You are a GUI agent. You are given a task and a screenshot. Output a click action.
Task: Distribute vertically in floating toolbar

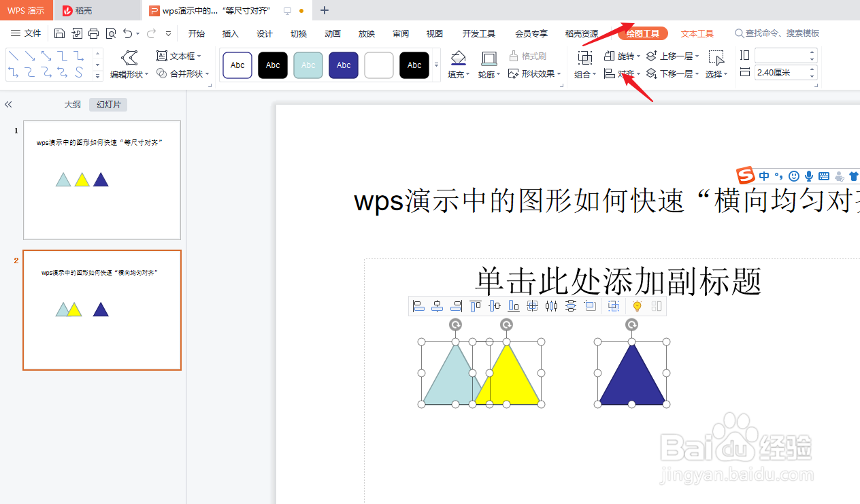click(571, 306)
